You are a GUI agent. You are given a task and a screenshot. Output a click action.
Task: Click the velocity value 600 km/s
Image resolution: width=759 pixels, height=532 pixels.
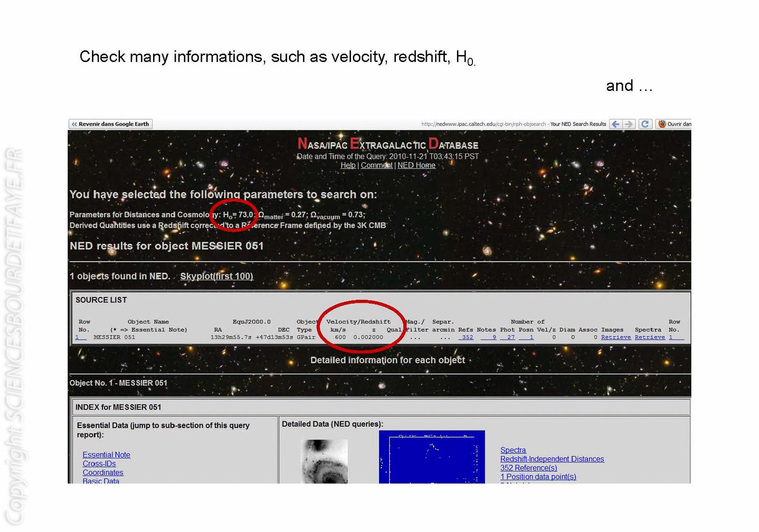(340, 337)
